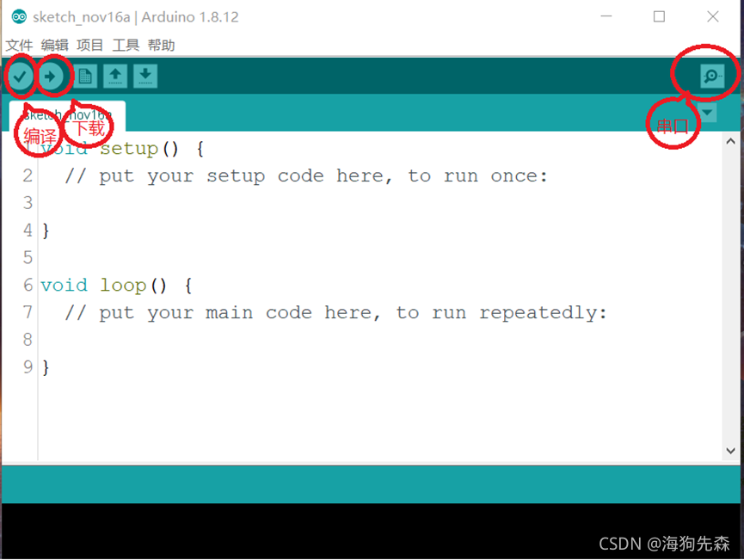The width and height of the screenshot is (744, 560).
Task: Click the Upload arrow button
Action: tap(50, 76)
